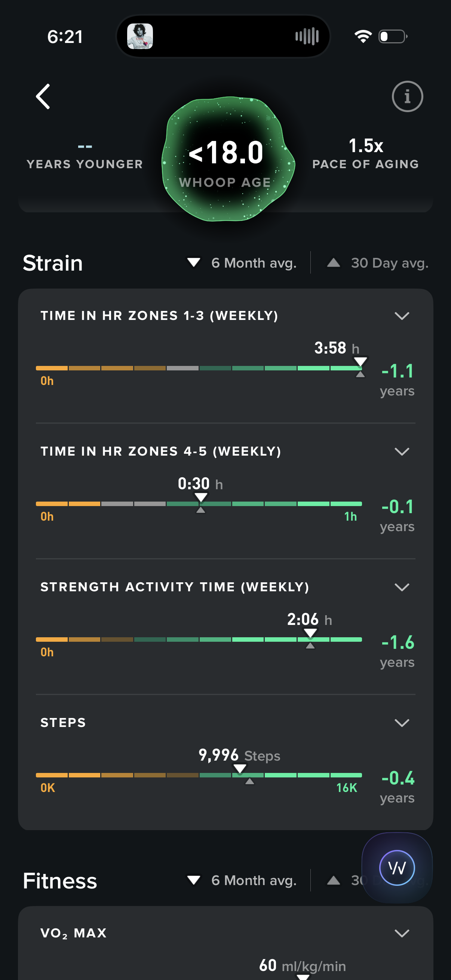Tap the green WHOOP Age blob

[x=228, y=159]
